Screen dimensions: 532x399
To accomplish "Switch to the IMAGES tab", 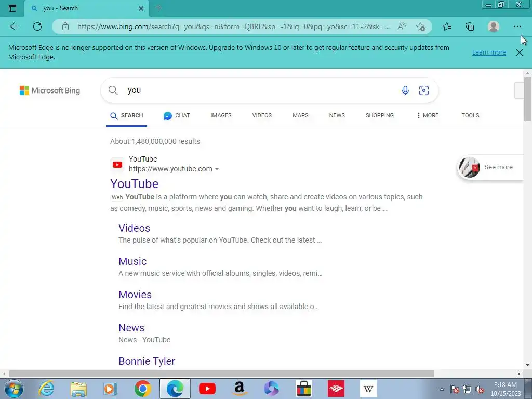I will click(x=221, y=115).
